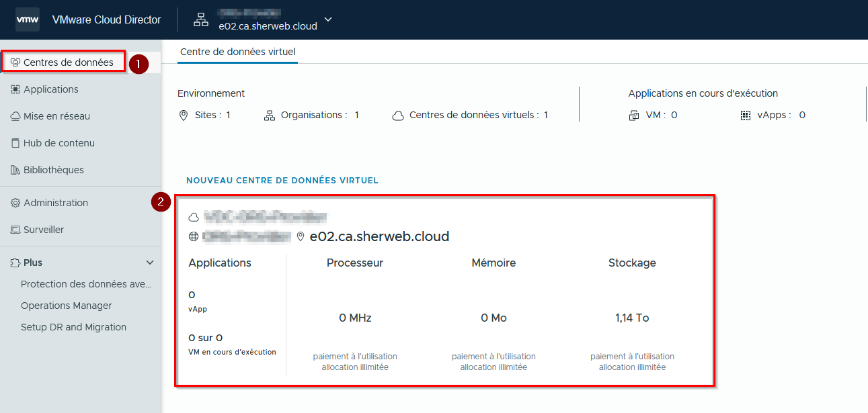Click the Sites location pin icon

pyautogui.click(x=184, y=116)
